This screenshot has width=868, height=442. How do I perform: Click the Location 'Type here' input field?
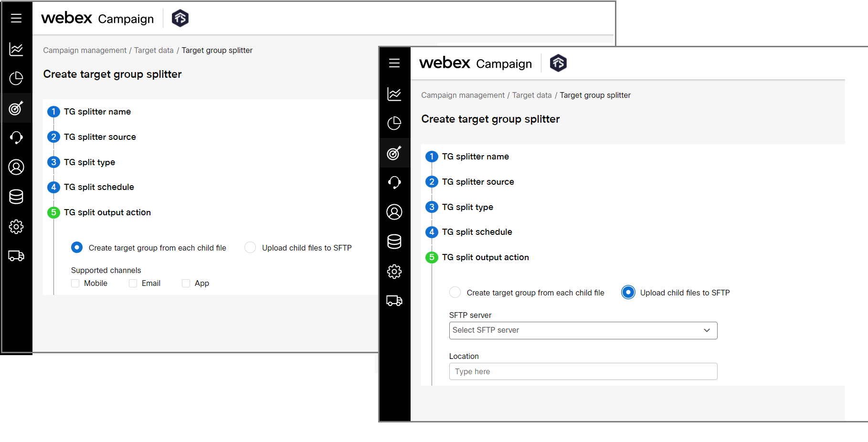pos(583,371)
